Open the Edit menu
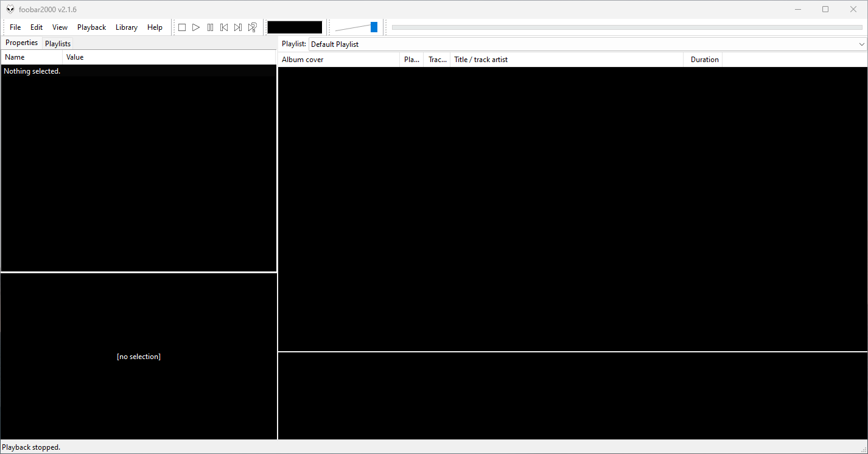Image resolution: width=868 pixels, height=454 pixels. 36,27
